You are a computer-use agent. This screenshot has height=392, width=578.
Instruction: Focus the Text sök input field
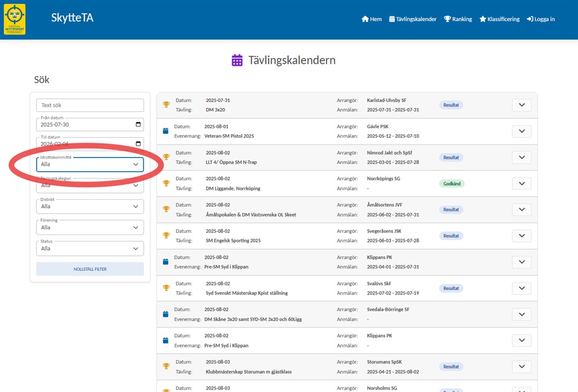point(90,105)
